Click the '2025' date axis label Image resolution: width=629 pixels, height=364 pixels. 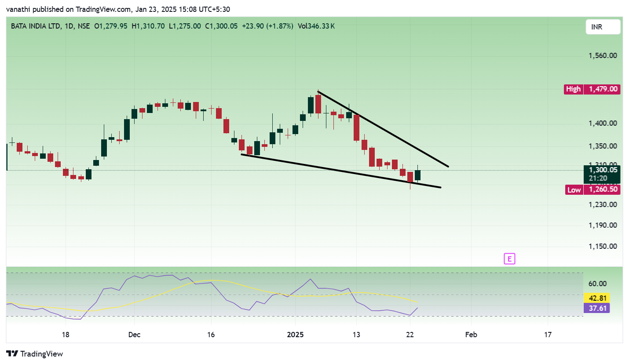click(x=296, y=335)
